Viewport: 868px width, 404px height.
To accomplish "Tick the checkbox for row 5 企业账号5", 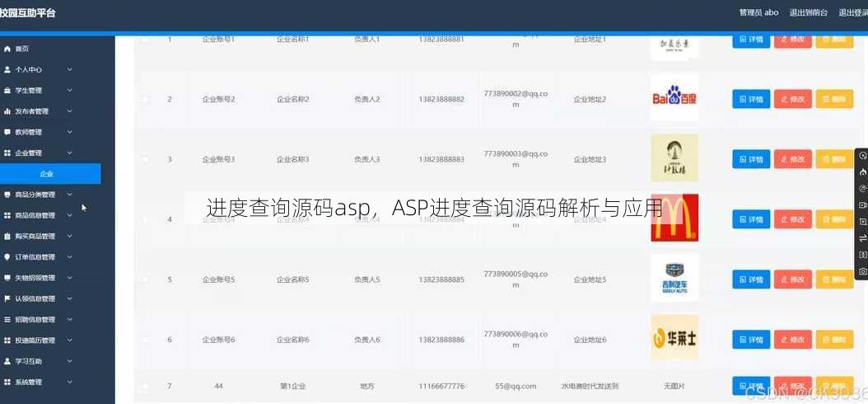I will tap(145, 280).
